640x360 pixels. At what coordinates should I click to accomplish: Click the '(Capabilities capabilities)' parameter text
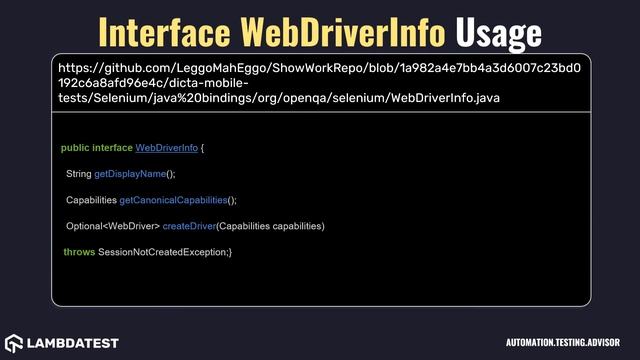click(270, 226)
